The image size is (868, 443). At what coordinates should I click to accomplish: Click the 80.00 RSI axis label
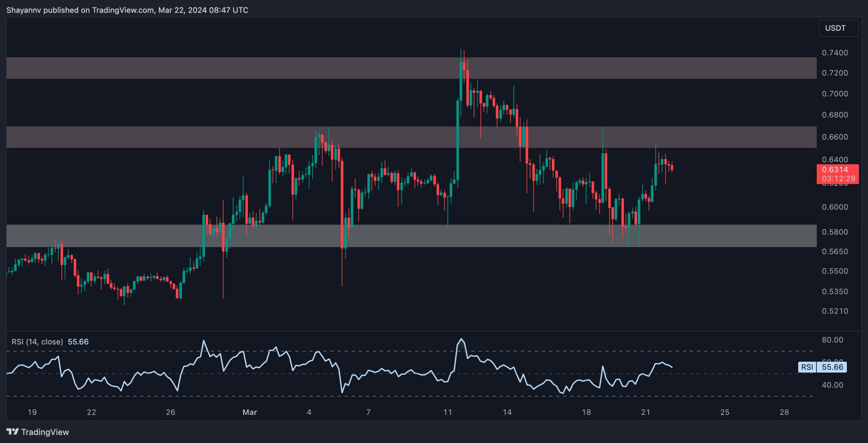click(x=832, y=340)
